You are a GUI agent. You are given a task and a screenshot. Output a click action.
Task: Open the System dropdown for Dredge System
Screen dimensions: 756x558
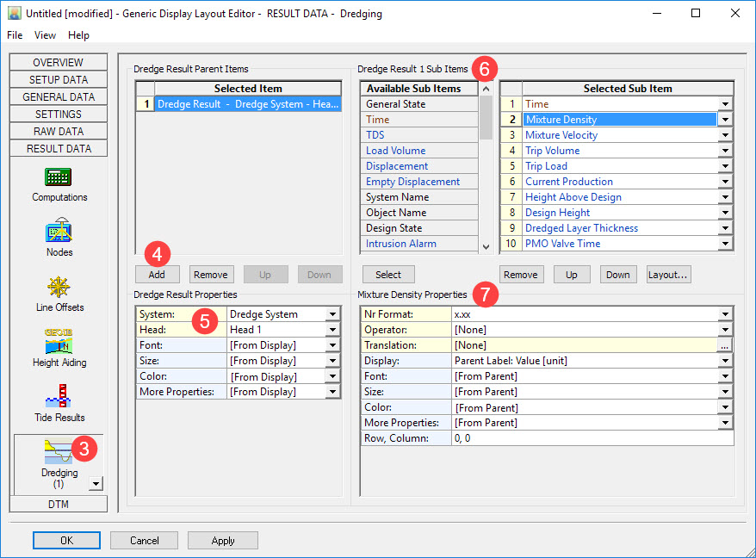pyautogui.click(x=332, y=314)
